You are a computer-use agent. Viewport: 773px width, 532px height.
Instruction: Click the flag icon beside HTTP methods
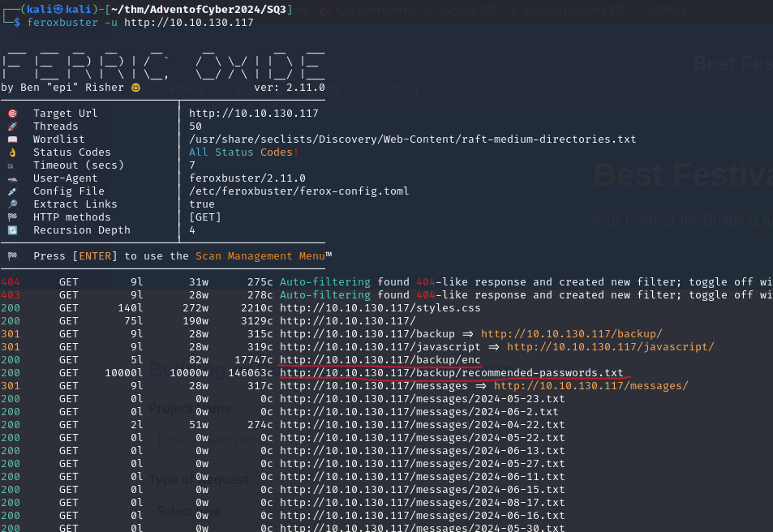tap(12, 217)
